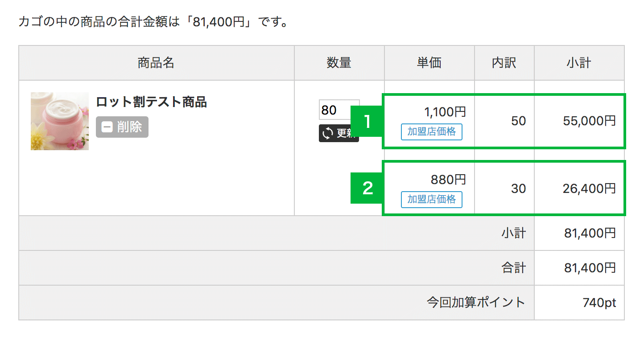Viewport: 644px width, 340px height.
Task: Click the cosmetic cream product thumbnail
Action: (60, 121)
